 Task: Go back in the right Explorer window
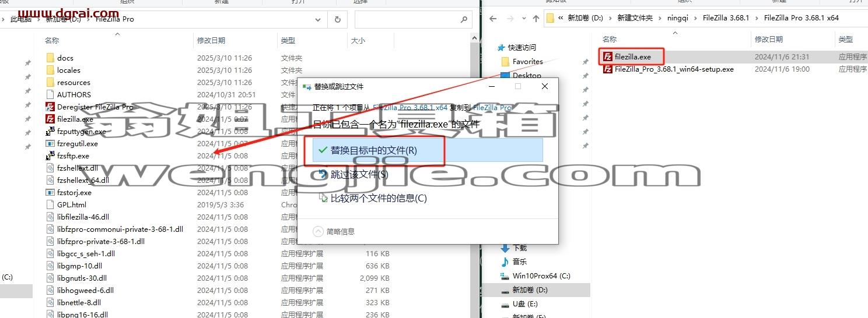click(x=493, y=18)
